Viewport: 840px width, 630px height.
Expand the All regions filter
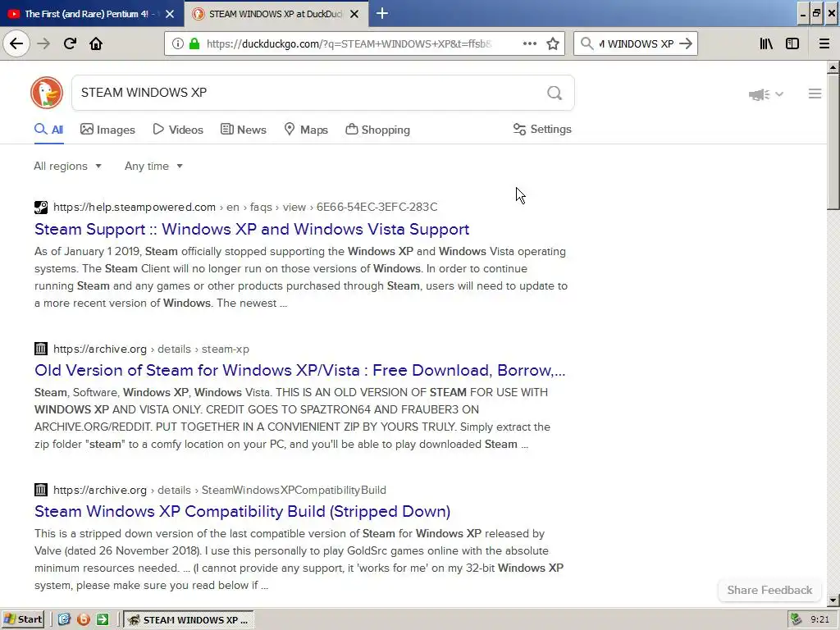67,166
